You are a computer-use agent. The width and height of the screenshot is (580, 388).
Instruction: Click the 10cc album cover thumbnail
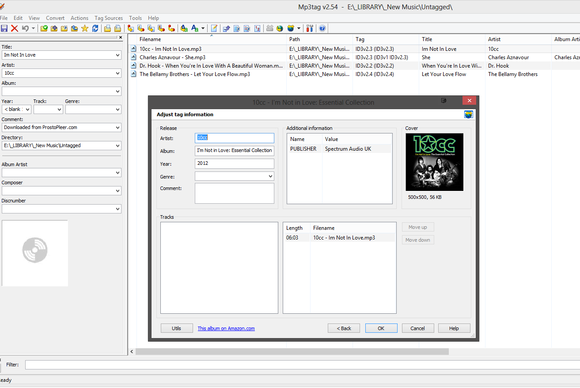[434, 162]
